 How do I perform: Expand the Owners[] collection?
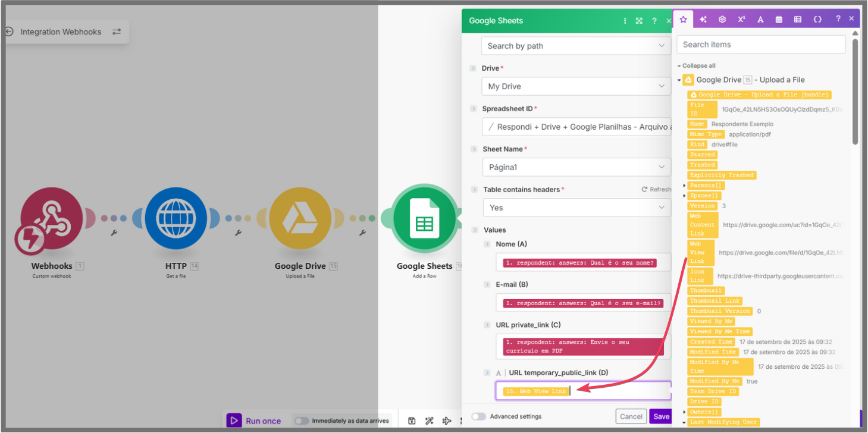[684, 412]
